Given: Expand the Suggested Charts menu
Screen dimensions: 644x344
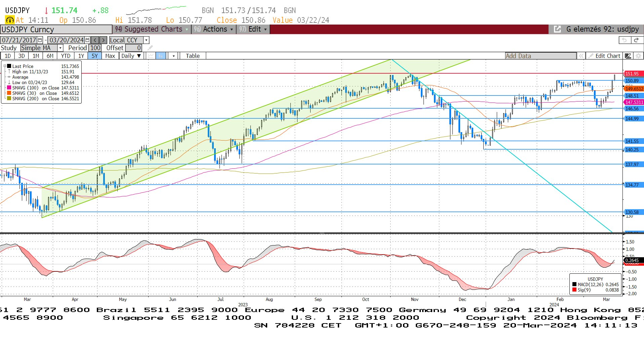Looking at the screenshot, I should point(152,29).
